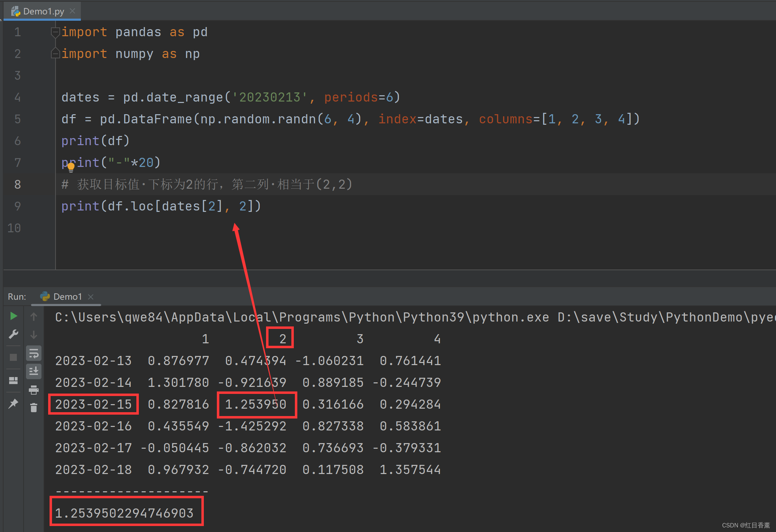The image size is (776, 532).
Task: Clear console output using trash icon
Action: click(x=34, y=408)
